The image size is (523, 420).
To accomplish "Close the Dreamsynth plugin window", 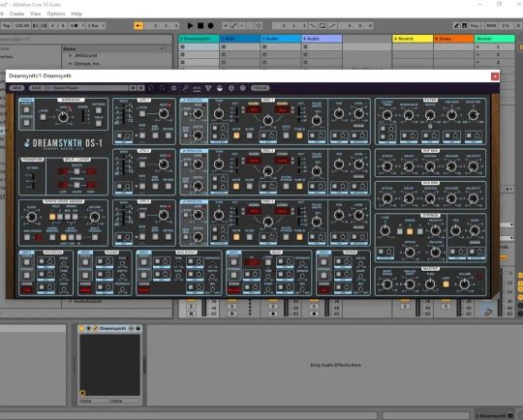I will (x=495, y=76).
